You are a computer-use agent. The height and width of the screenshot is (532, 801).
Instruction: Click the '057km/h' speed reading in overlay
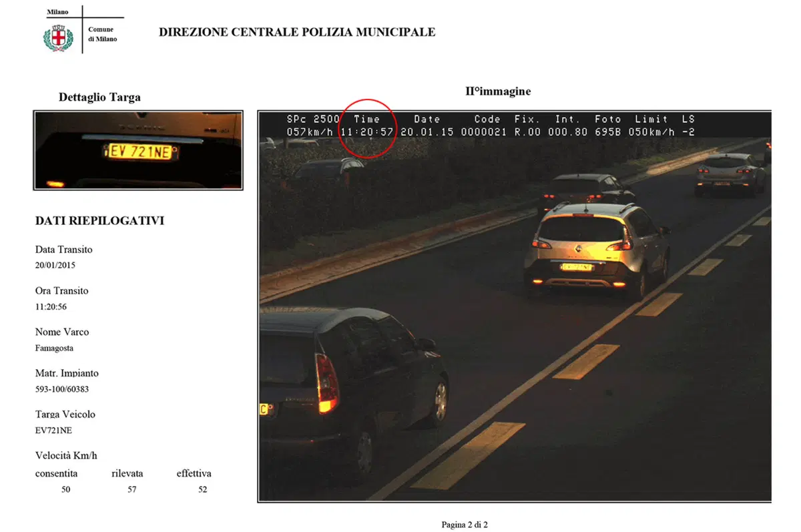310,132
